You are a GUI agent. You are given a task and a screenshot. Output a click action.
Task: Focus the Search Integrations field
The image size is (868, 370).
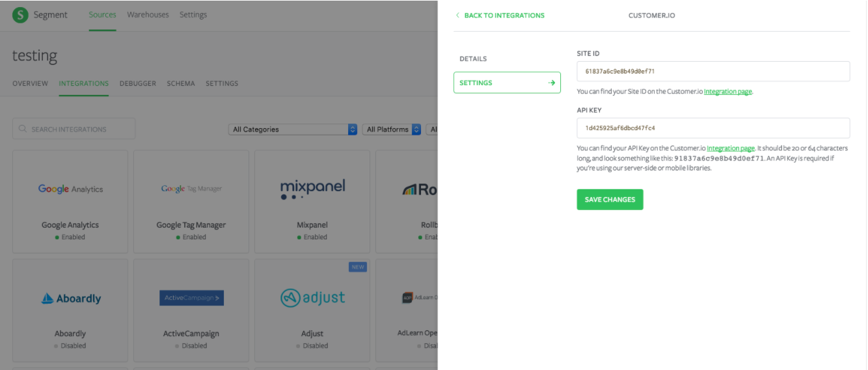click(74, 129)
